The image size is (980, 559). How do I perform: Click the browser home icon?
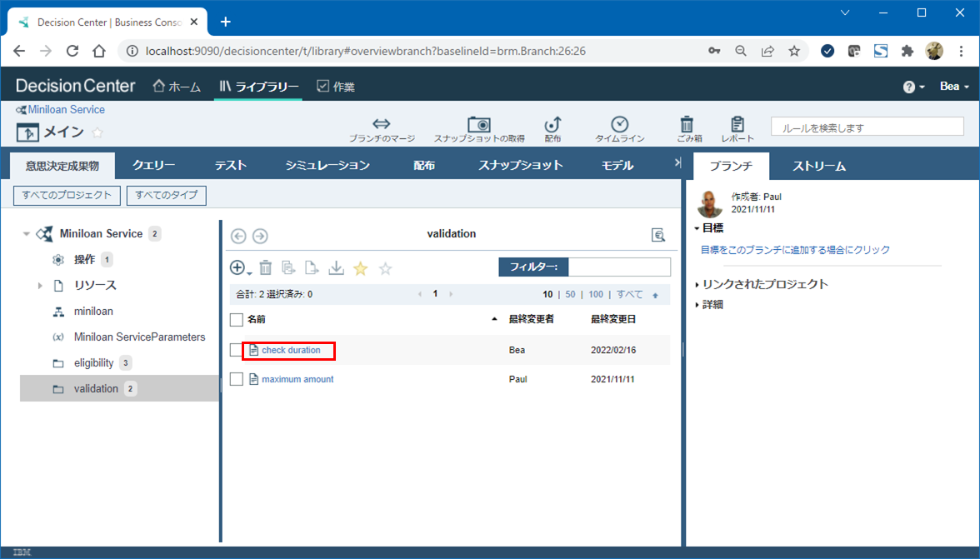98,51
